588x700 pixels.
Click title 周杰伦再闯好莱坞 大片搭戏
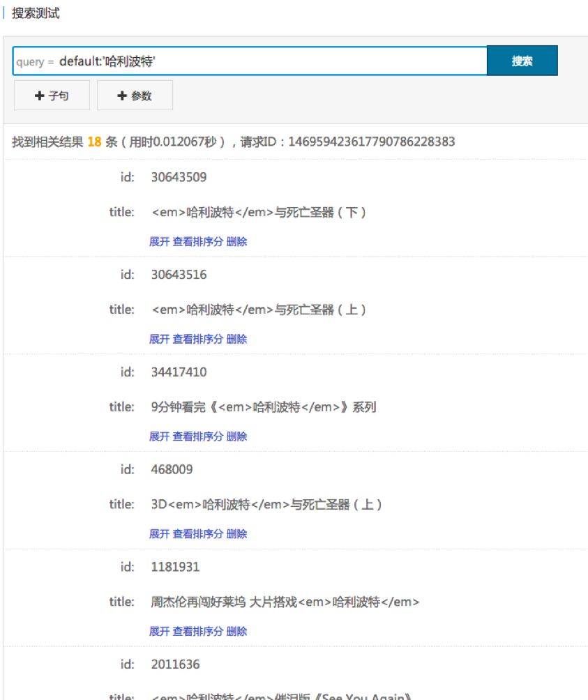click(x=285, y=602)
